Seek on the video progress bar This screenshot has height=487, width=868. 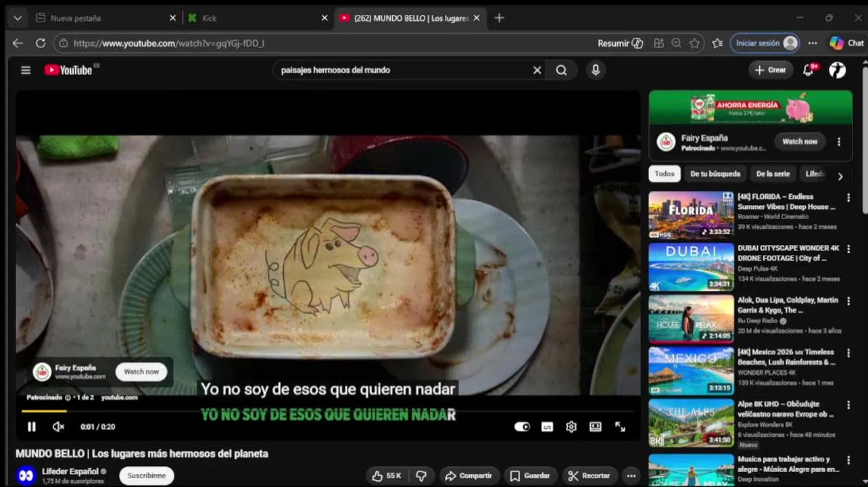(x=328, y=411)
